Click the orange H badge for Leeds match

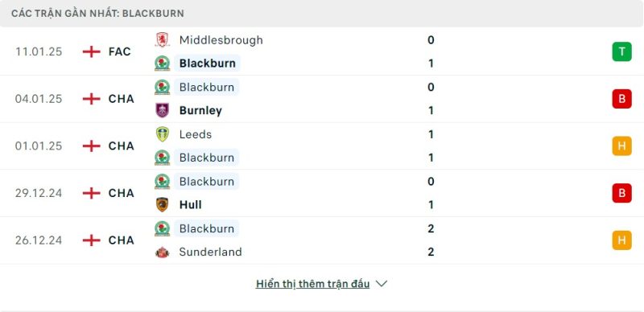pyautogui.click(x=621, y=146)
